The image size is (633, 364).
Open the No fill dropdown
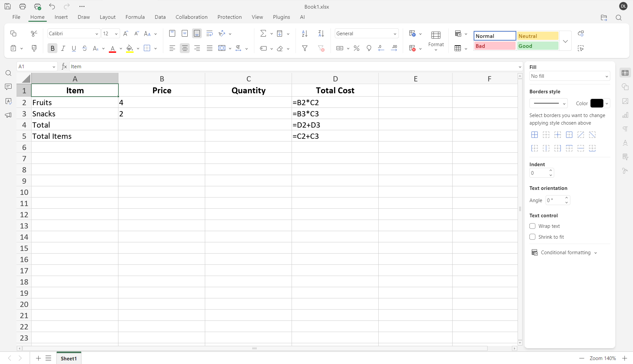coord(569,76)
